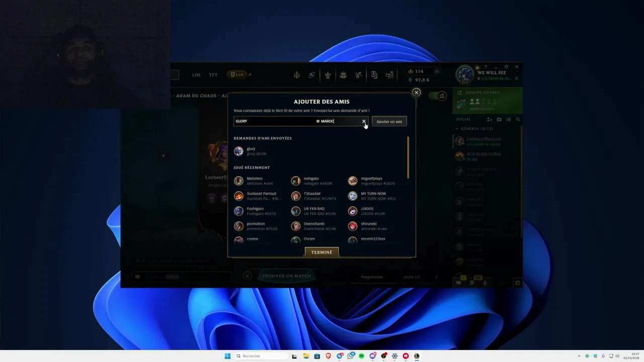The width and height of the screenshot is (644, 362).
Task: Click the Groupe Ouvert party panel
Action: pyautogui.click(x=488, y=101)
